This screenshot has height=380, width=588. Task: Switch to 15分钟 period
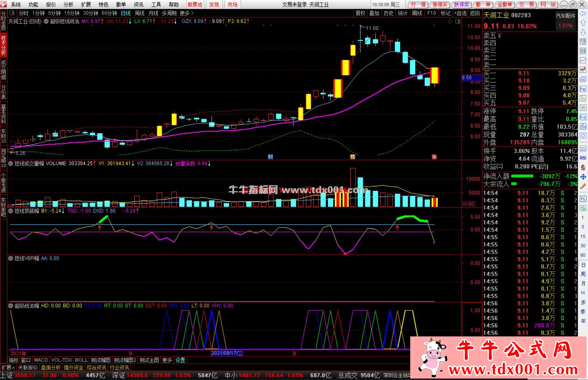point(72,13)
